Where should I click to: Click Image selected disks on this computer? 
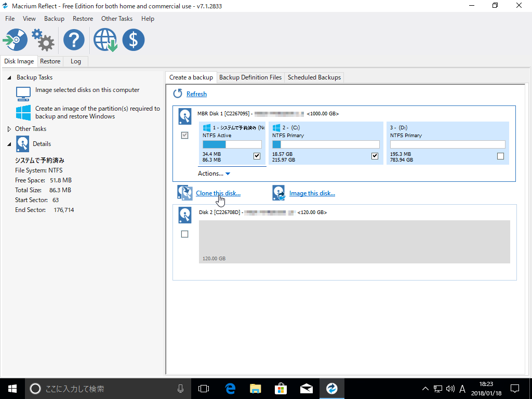pyautogui.click(x=87, y=90)
